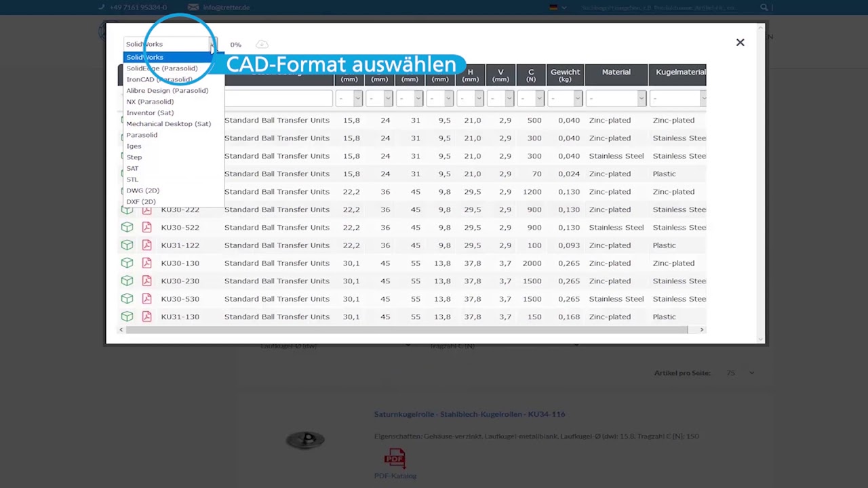868x488 pixels.
Task: Click Stainless Steel material in KU30-522 row
Action: 616,227
